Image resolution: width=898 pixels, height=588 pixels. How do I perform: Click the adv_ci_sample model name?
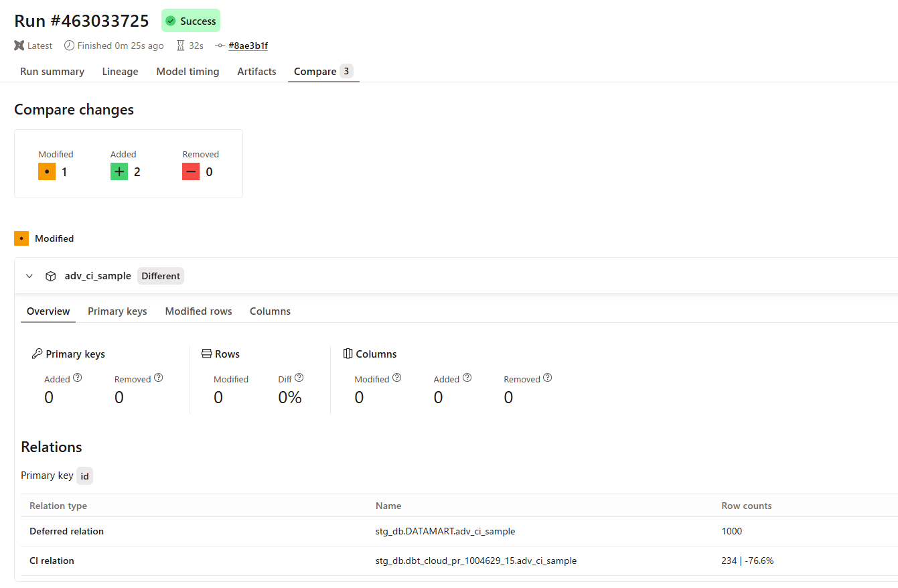click(98, 276)
